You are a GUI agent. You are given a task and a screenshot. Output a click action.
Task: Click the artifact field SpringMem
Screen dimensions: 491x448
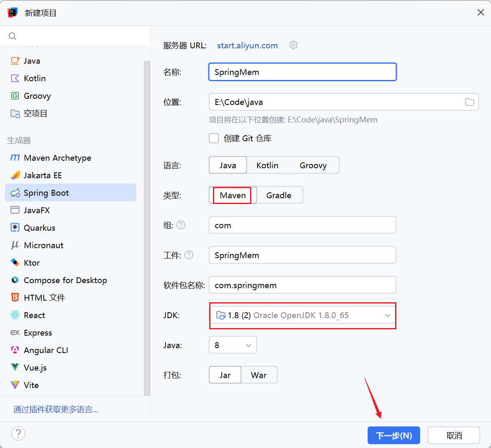303,255
